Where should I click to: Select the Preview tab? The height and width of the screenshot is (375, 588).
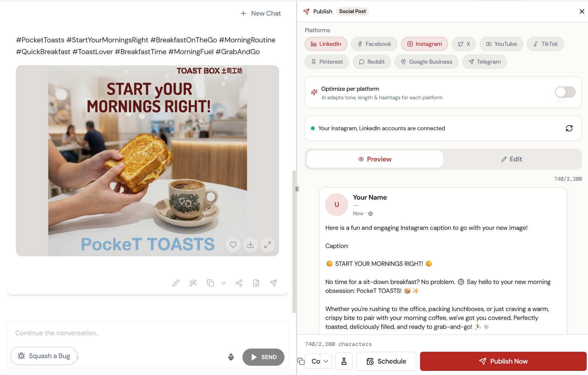point(375,159)
